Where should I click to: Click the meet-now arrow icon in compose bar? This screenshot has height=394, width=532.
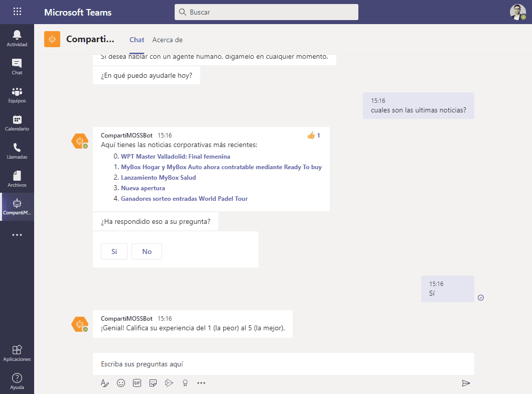tap(169, 383)
